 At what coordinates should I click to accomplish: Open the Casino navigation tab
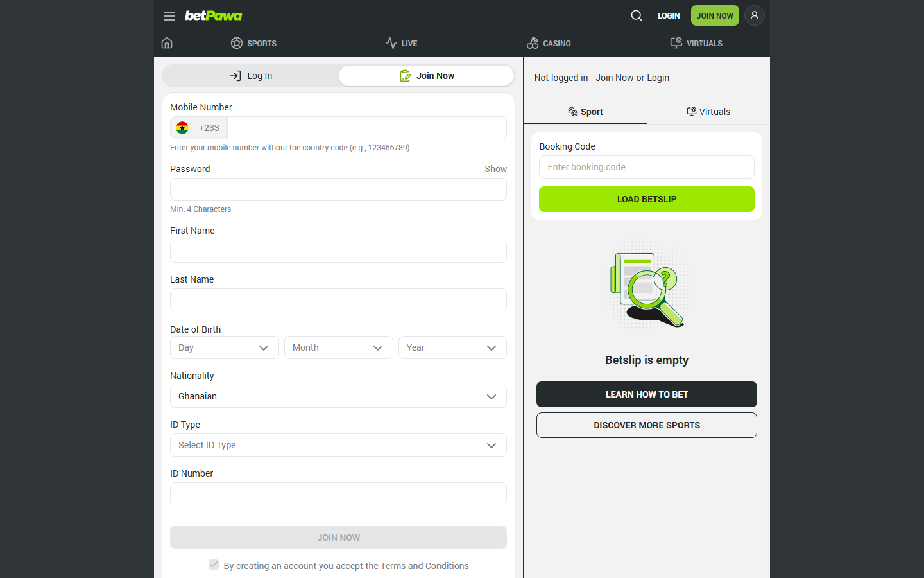tap(549, 43)
